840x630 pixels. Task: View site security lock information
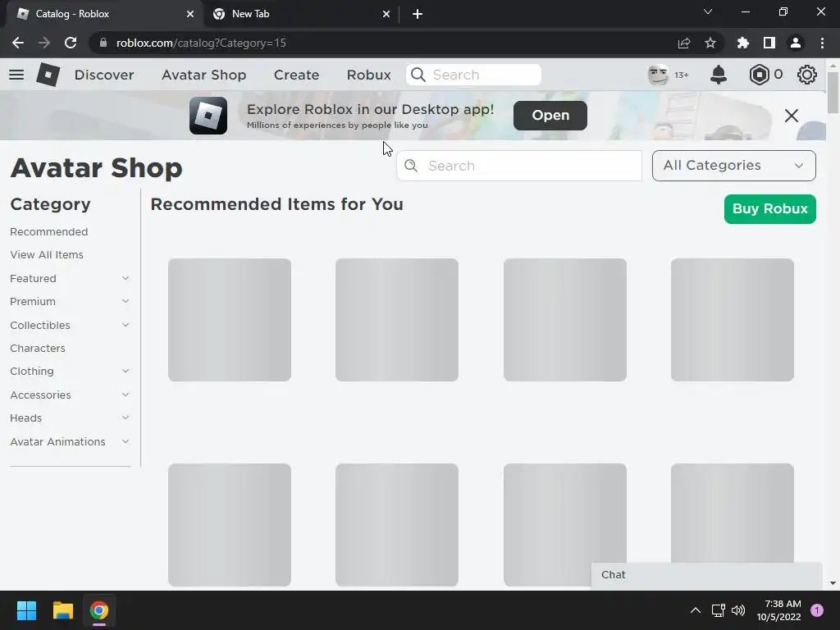[103, 43]
